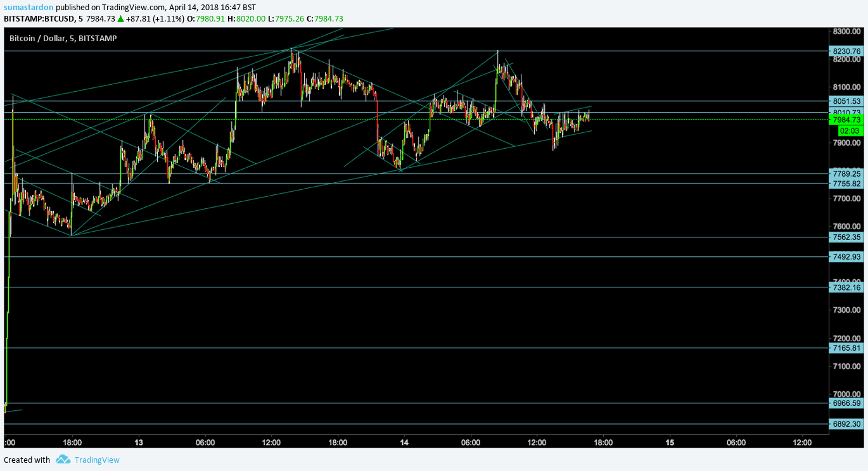Click the 13 date label on time axis
This screenshot has width=868, height=471.
point(139,442)
